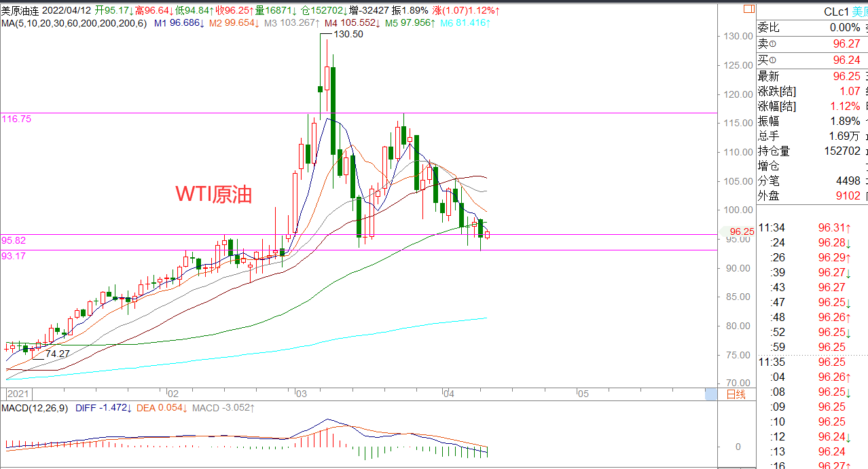Click the 美原油连 contract name in header

click(20, 11)
